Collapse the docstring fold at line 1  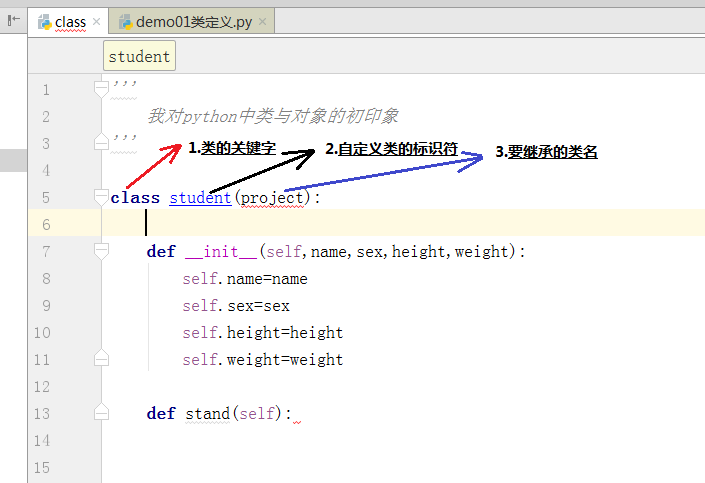(x=102, y=89)
